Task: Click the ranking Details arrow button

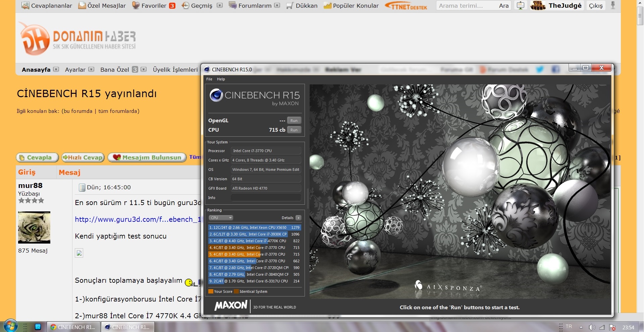Action: tap(299, 218)
